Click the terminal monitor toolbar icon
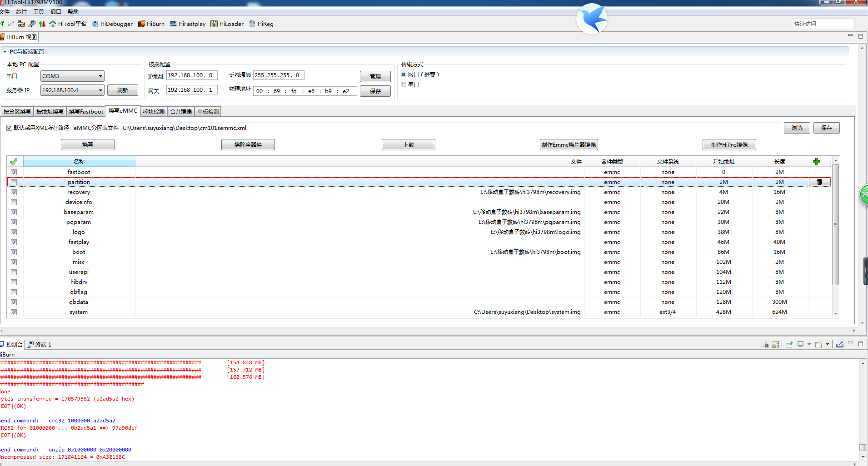 32,24
